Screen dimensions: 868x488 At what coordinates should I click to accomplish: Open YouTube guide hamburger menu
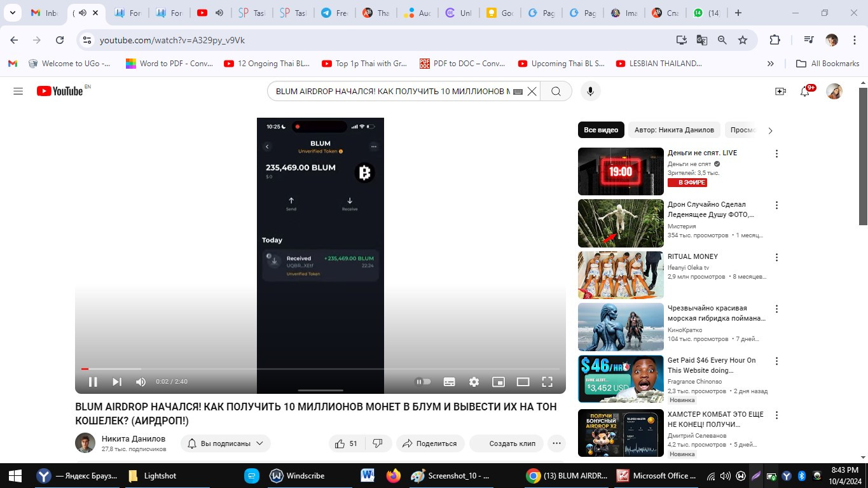tap(18, 91)
